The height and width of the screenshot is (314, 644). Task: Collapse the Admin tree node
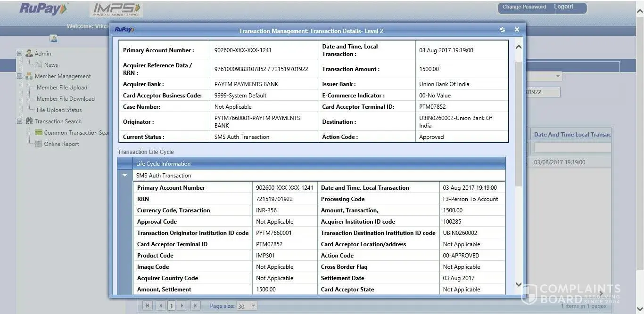click(20, 54)
